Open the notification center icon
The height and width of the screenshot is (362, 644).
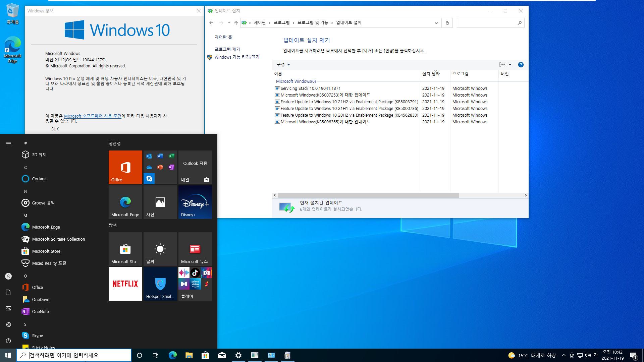click(633, 355)
